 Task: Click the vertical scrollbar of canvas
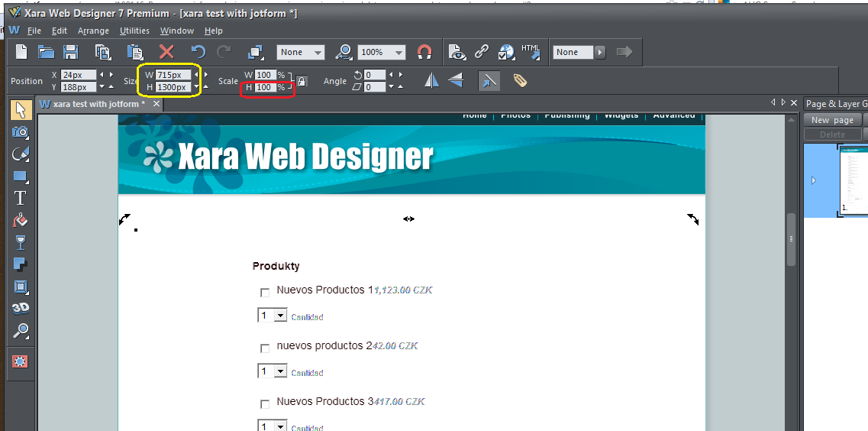[792, 239]
